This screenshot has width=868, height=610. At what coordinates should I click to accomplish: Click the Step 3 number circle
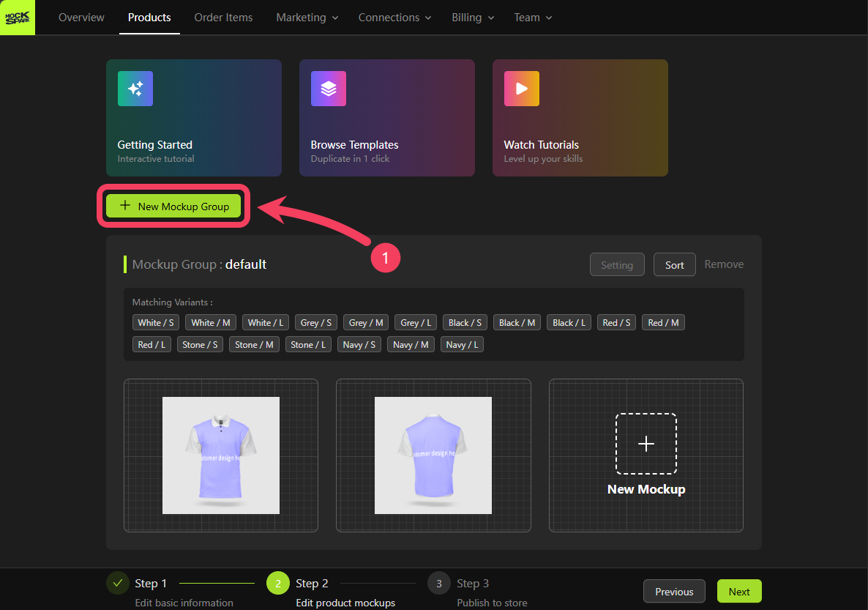(439, 583)
